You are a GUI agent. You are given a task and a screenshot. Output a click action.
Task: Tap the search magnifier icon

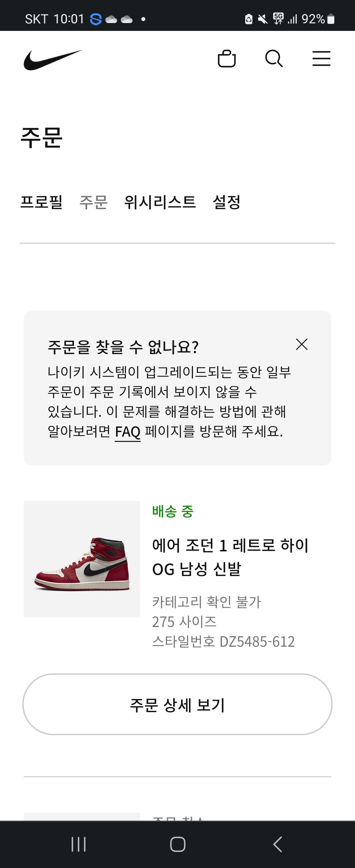click(x=274, y=59)
